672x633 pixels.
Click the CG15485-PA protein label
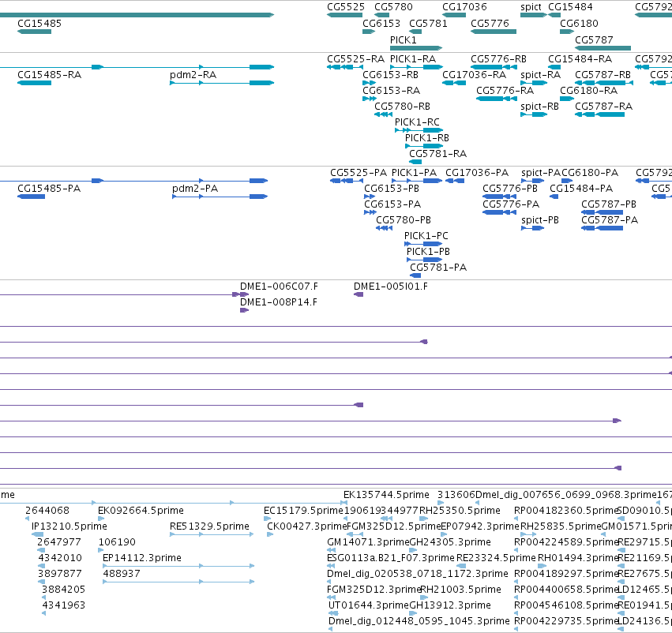(49, 189)
